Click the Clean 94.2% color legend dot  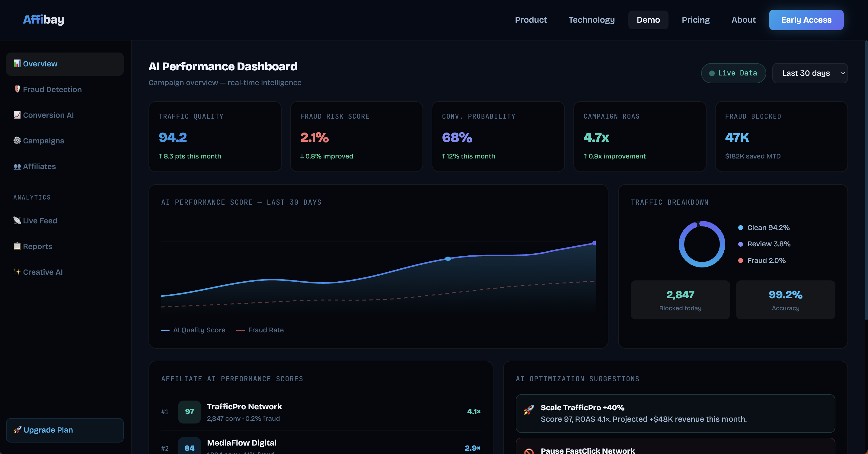[x=740, y=228]
